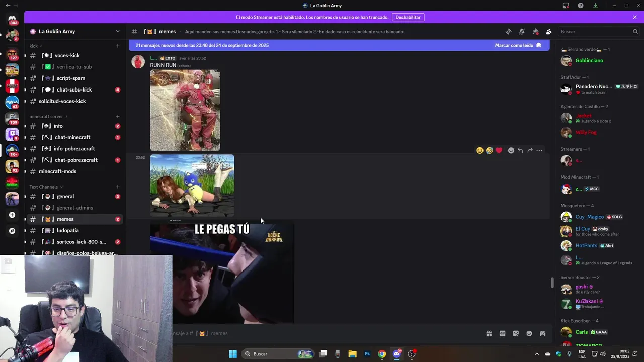Toggle channel notification mute bell
The height and width of the screenshot is (362, 644).
pos(522,31)
